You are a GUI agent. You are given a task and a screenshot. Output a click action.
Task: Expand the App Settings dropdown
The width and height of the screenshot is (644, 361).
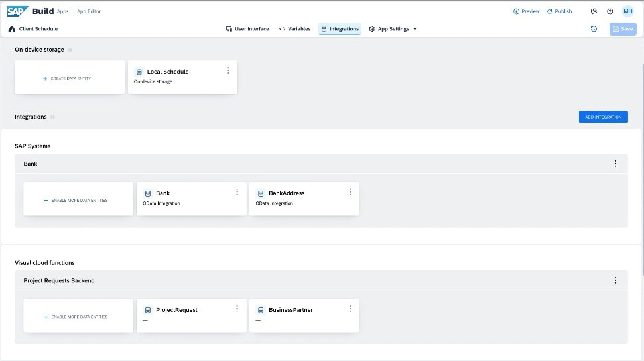[393, 29]
